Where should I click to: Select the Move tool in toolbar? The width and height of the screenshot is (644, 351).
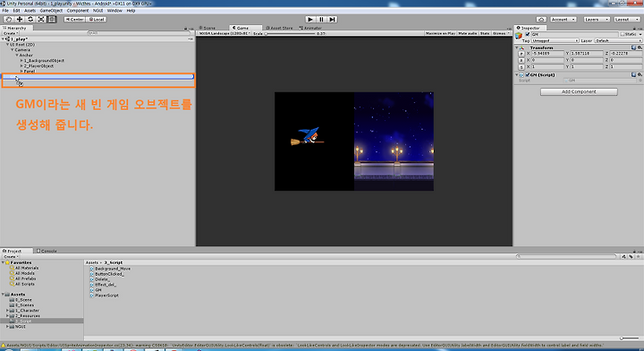[20, 20]
